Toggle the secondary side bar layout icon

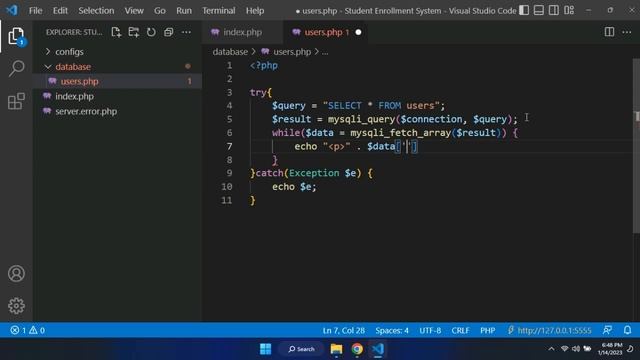coord(554,10)
